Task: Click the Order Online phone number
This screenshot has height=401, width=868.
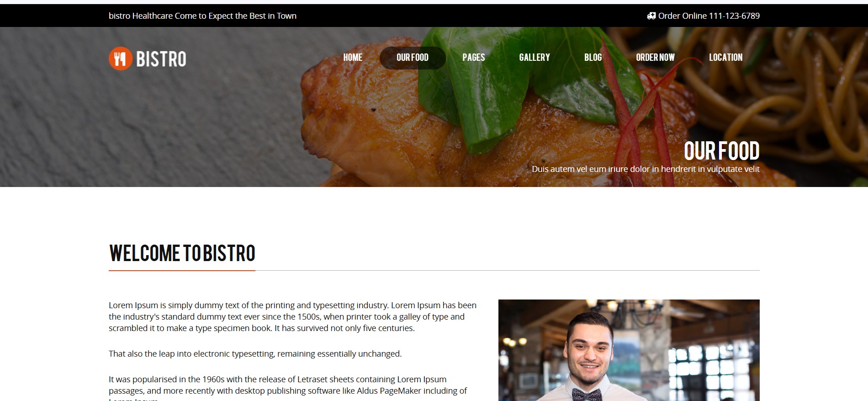Action: pyautogui.click(x=709, y=16)
